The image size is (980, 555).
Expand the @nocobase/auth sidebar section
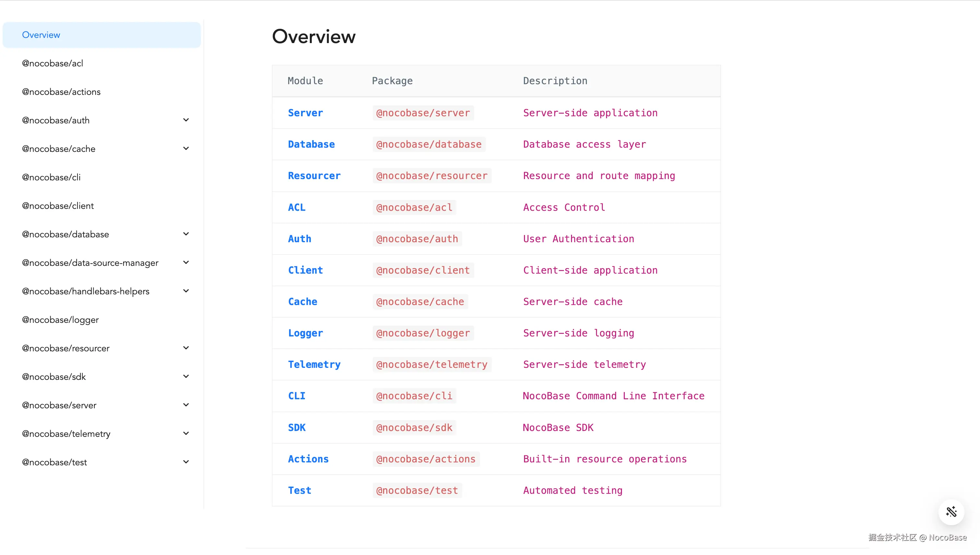pyautogui.click(x=186, y=120)
